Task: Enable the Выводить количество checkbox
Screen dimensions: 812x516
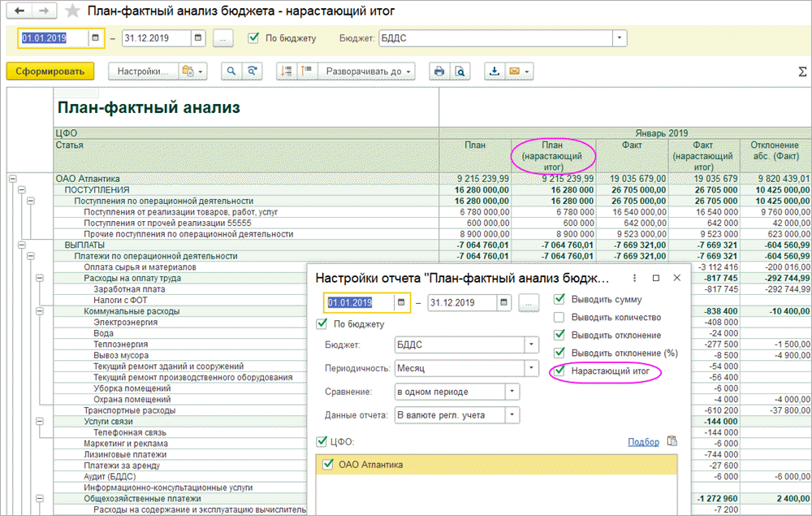Action: click(559, 317)
